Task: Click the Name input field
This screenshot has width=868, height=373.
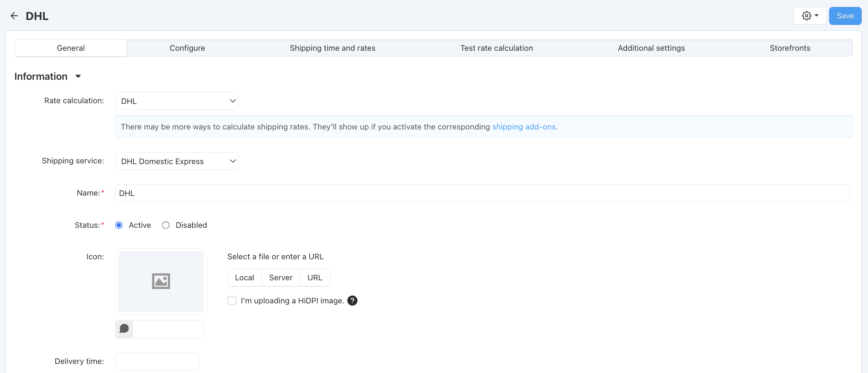Action: tap(482, 193)
